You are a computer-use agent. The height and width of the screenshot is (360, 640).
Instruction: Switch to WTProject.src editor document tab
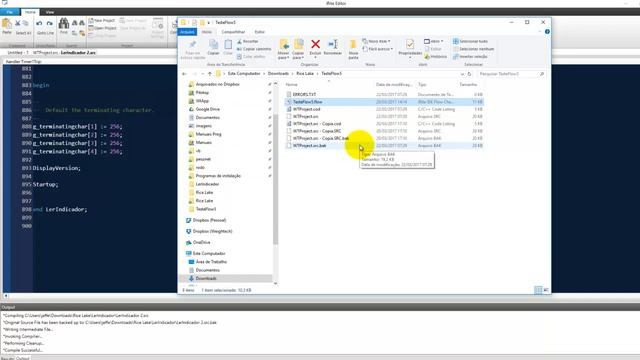coord(45,53)
